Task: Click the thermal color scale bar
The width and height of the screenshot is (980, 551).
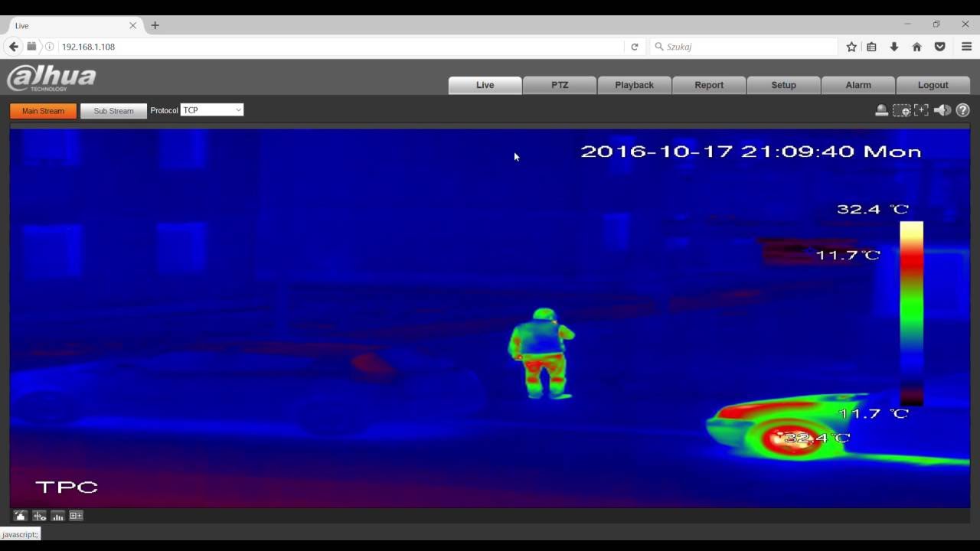Action: (911, 313)
